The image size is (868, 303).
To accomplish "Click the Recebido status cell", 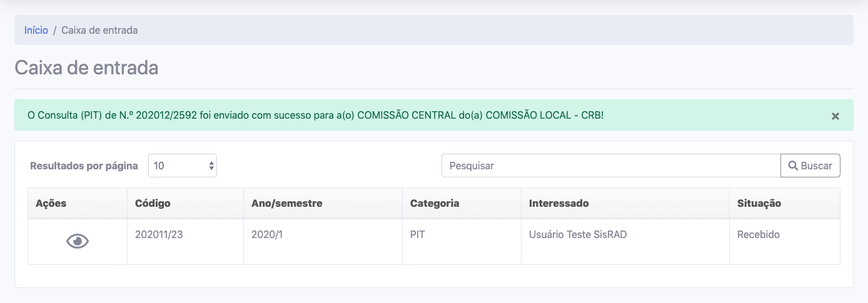I will coord(759,235).
